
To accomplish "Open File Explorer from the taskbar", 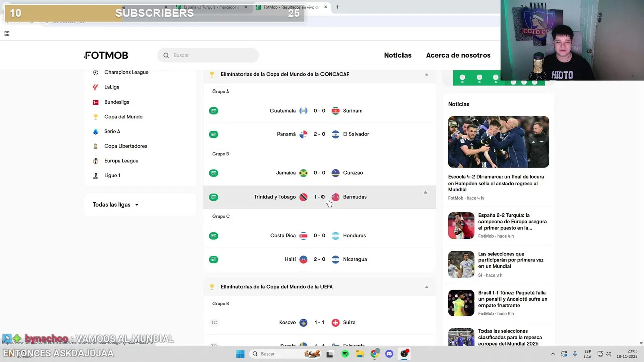I will tap(360, 354).
